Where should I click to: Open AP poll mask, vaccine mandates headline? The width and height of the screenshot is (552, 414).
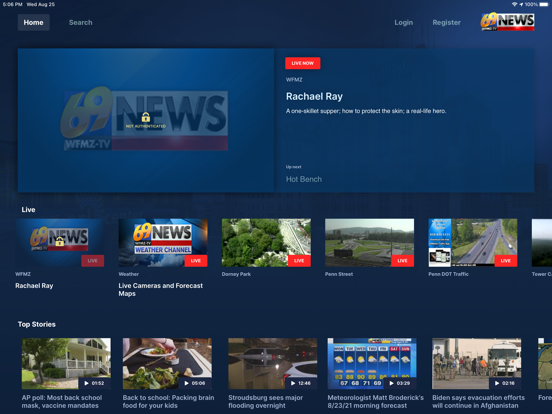[62, 402]
